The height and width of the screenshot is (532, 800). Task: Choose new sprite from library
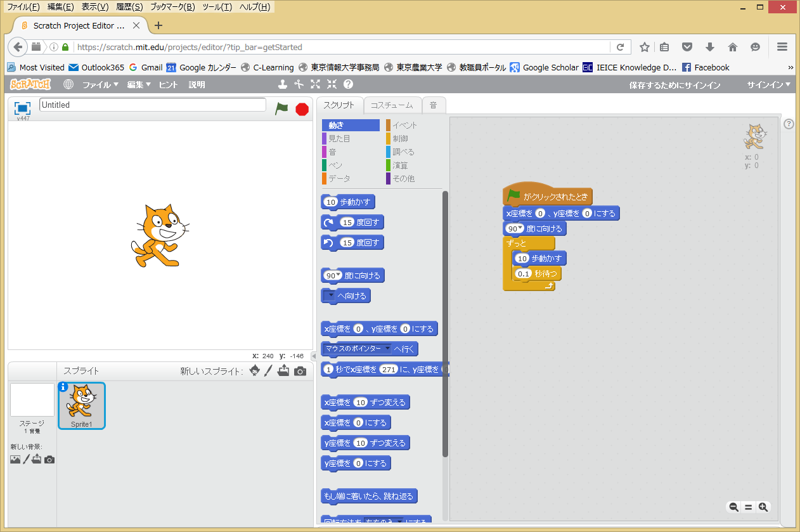(254, 370)
